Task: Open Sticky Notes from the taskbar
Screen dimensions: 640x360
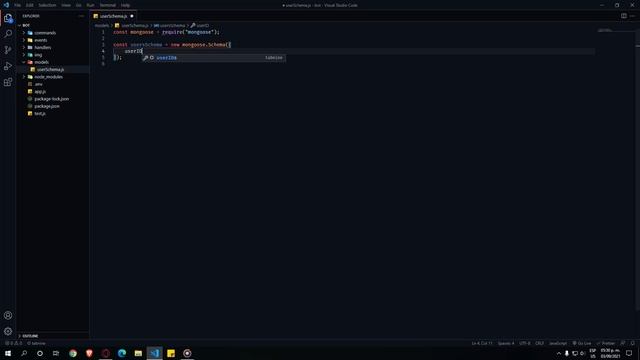Action: click(x=171, y=353)
